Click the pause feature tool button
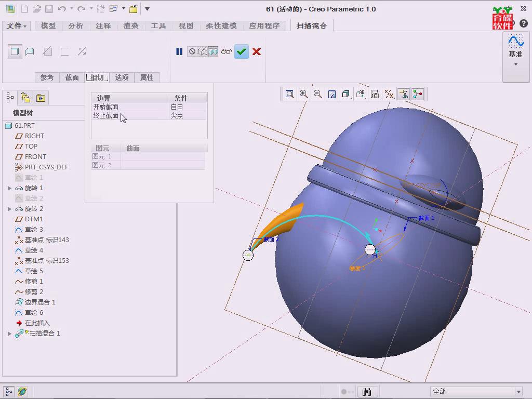The width and height of the screenshot is (532, 399). tap(179, 51)
